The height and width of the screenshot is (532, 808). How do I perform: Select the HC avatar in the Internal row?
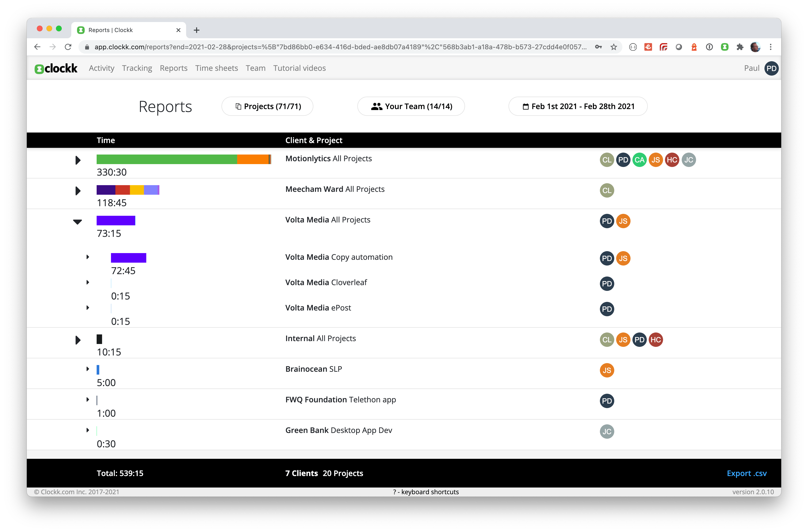click(656, 339)
